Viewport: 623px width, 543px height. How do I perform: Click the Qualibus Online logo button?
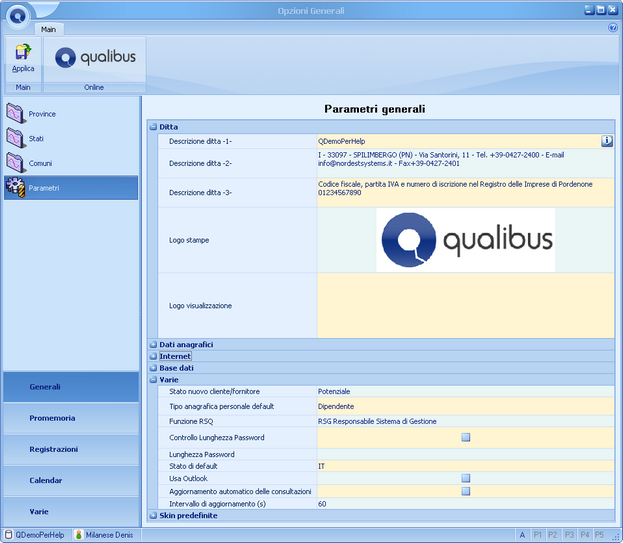click(95, 58)
